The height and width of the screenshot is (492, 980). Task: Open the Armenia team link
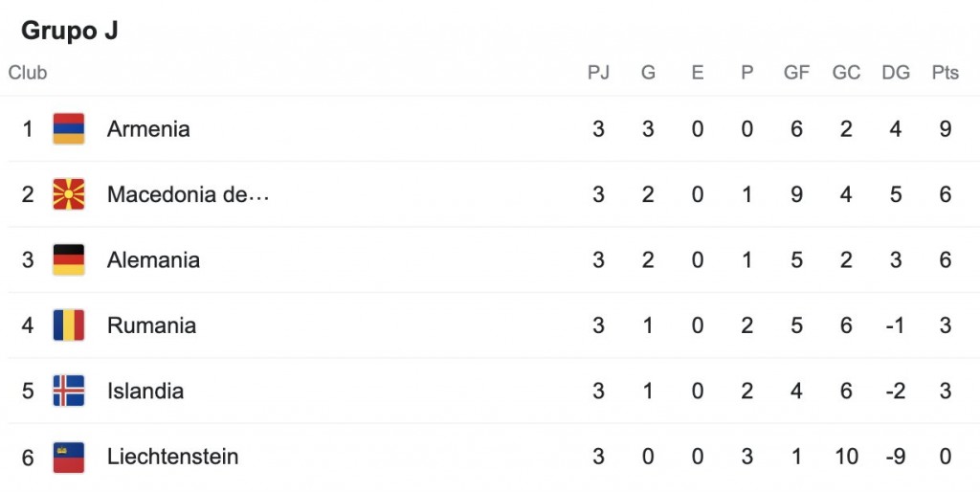click(148, 129)
